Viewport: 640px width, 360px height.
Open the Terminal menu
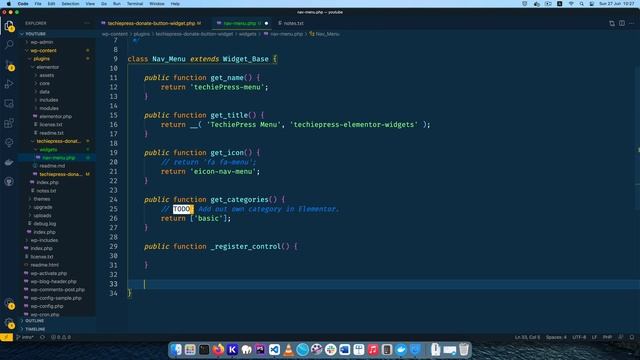click(x=135, y=4)
